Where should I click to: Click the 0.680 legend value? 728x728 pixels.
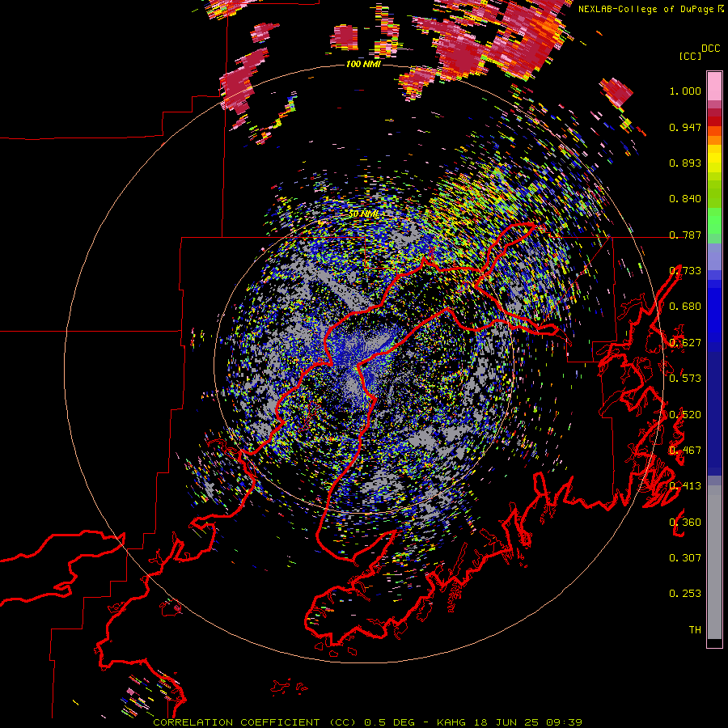(685, 307)
